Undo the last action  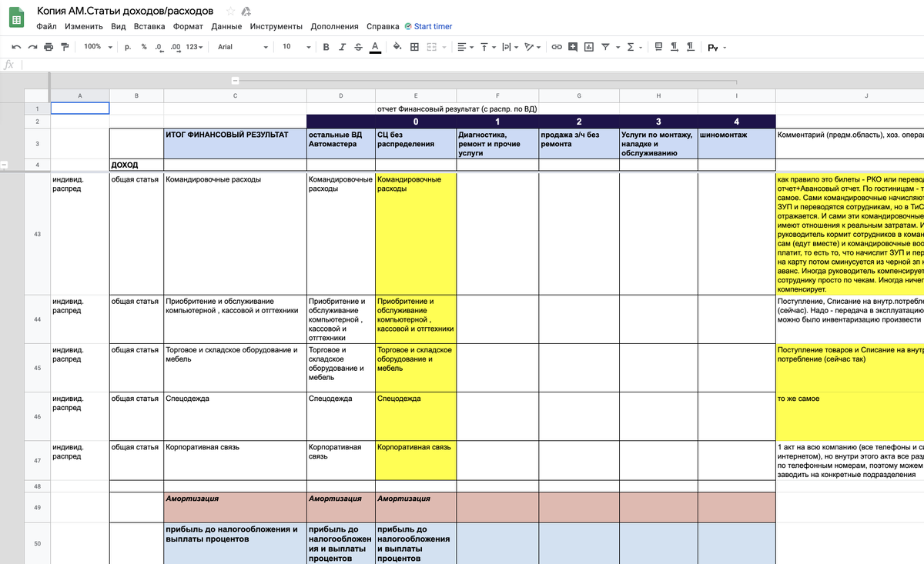(x=15, y=47)
